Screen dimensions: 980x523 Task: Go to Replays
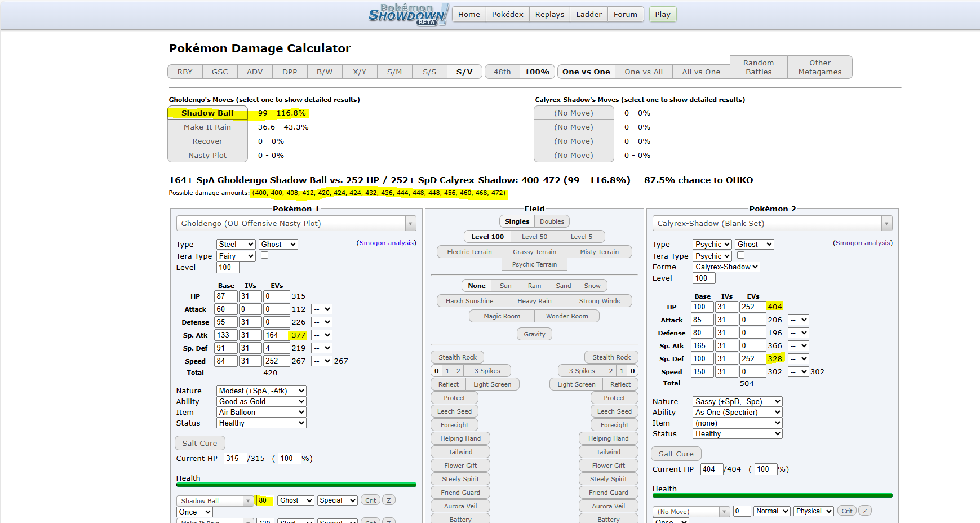[x=549, y=15]
